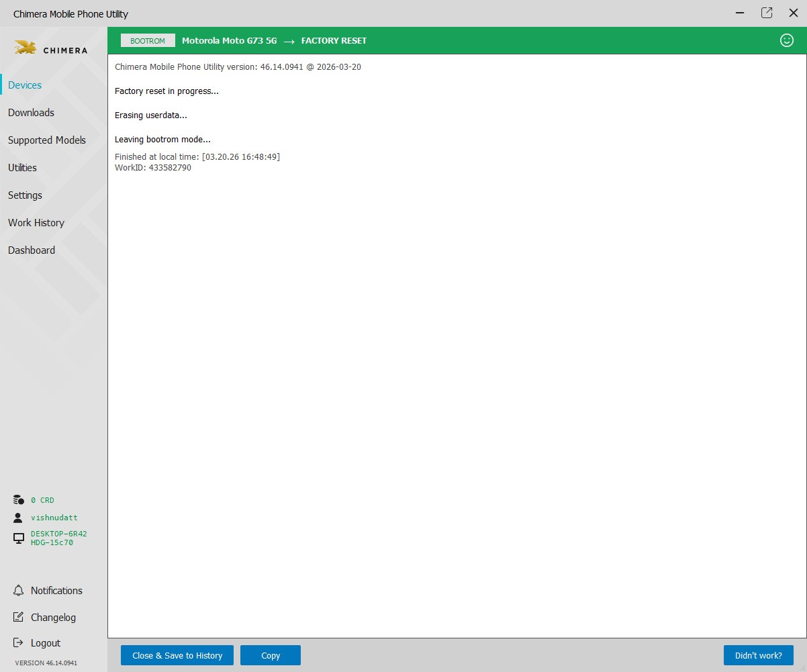Screen dimensions: 807x672
Task: Click the DESKTOP-6R42 HDG-15c70 machine name
Action: click(59, 538)
